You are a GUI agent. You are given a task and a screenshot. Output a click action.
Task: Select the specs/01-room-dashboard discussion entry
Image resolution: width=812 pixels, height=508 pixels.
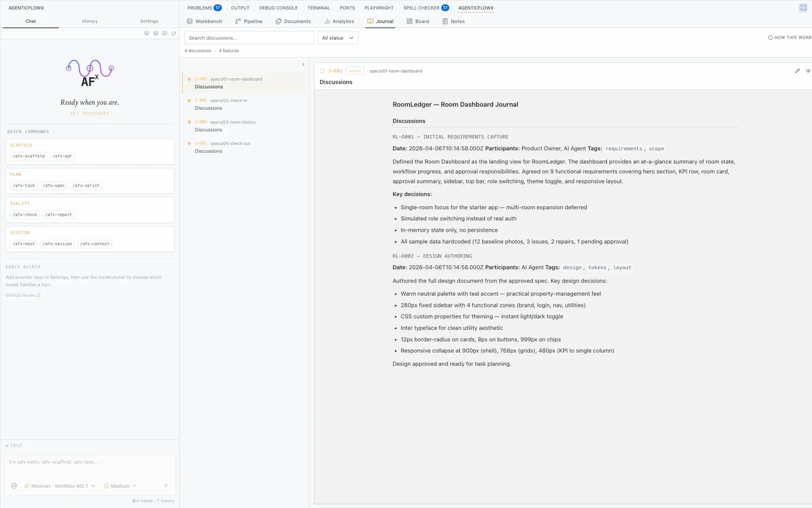244,83
